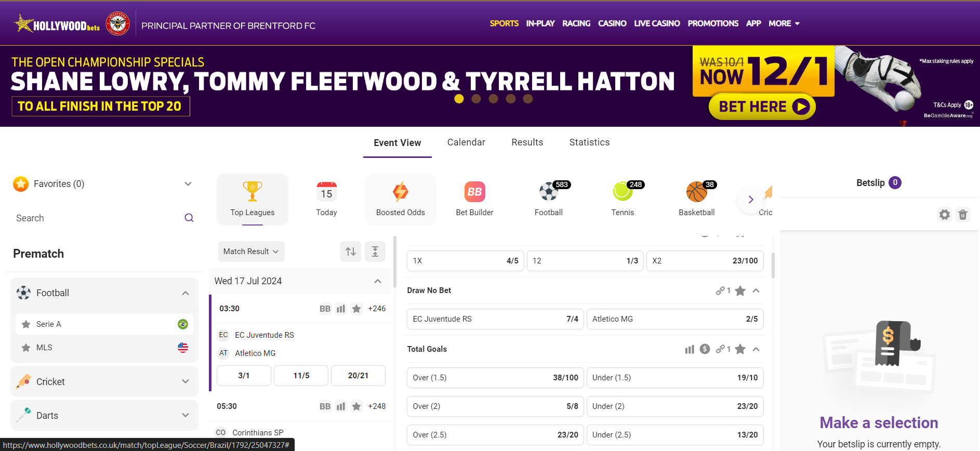
Task: Clear betslip using the trash icon
Action: coord(962,215)
